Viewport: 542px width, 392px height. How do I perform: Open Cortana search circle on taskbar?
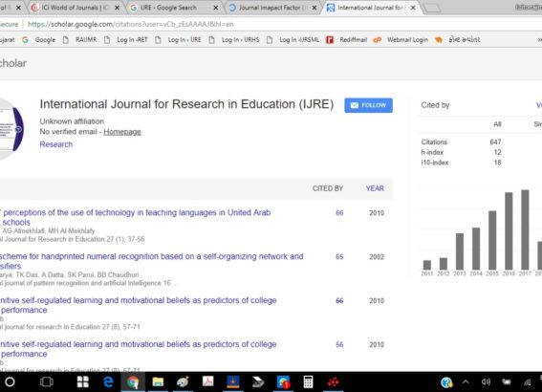point(10,382)
